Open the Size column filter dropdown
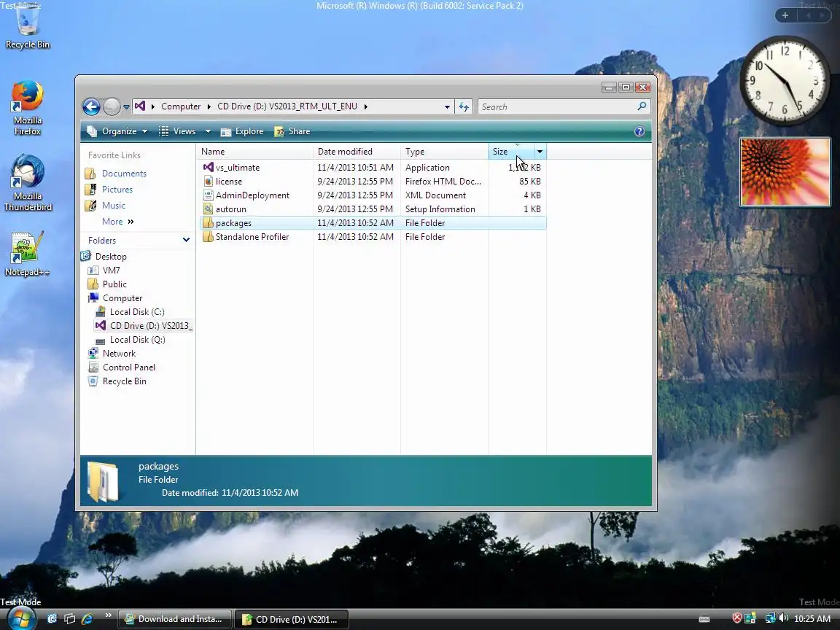Image resolution: width=840 pixels, height=630 pixels. (540, 152)
